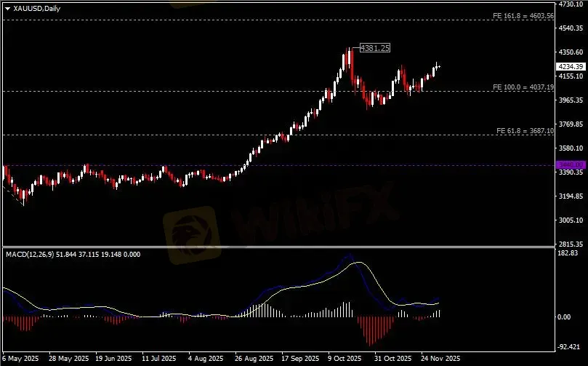Screen dimensions: 588x366
Task: Click the 3580.10 price scale value
Action: click(571, 148)
